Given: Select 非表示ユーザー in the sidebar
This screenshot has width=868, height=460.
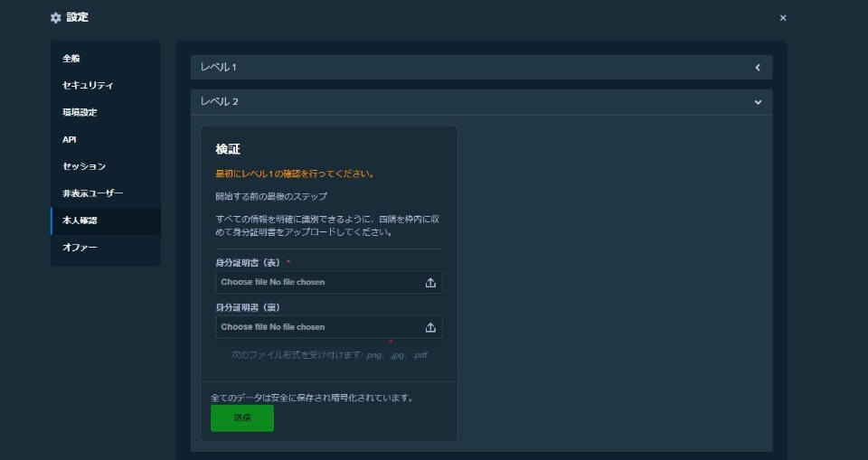Looking at the screenshot, I should click(x=106, y=193).
